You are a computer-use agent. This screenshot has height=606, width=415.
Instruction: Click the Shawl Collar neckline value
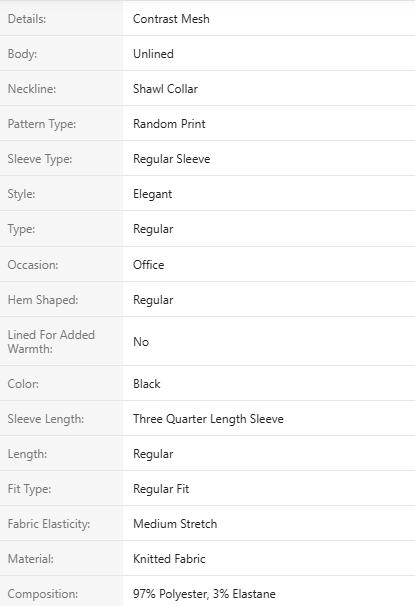point(165,89)
